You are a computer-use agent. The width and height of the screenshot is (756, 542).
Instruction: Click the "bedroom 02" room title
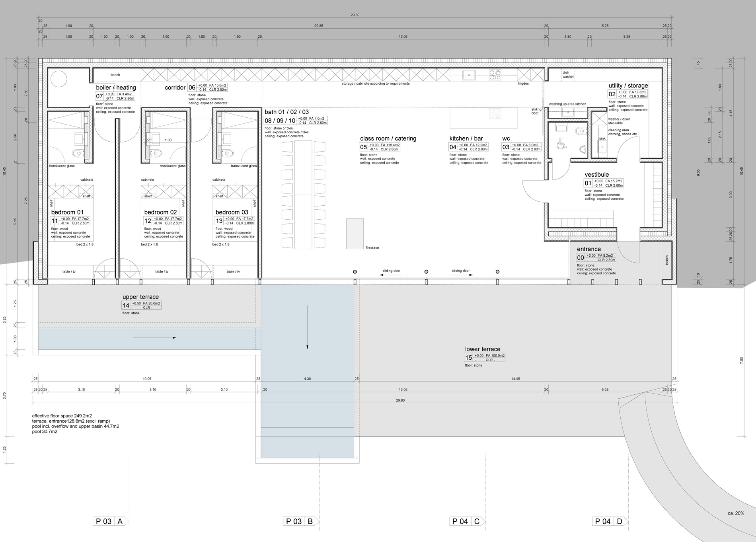[x=160, y=212]
